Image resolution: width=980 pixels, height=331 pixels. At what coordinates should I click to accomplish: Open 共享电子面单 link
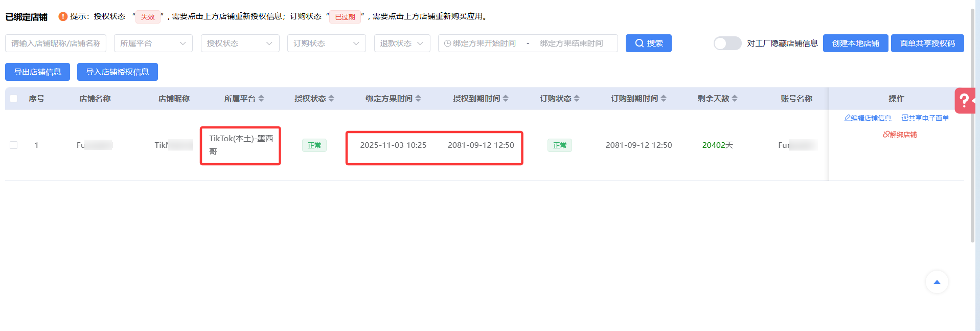point(925,118)
